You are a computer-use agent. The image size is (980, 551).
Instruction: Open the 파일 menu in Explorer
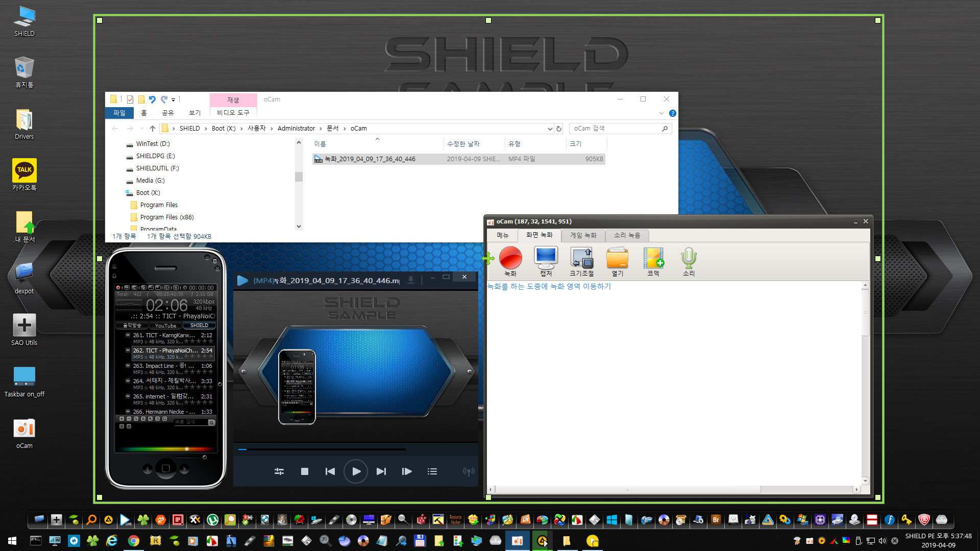[x=119, y=113]
